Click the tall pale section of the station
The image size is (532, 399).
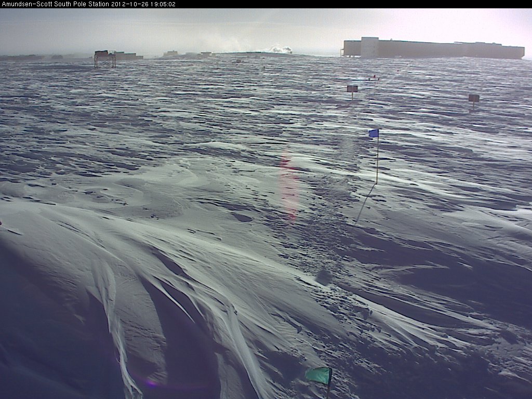(369, 47)
